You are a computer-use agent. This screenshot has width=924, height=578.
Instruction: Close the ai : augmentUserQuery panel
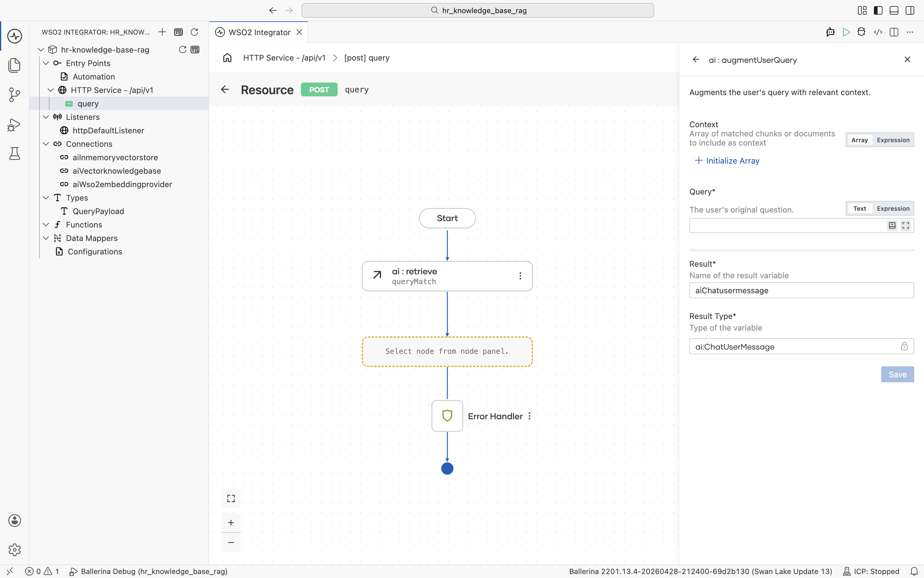(x=907, y=59)
